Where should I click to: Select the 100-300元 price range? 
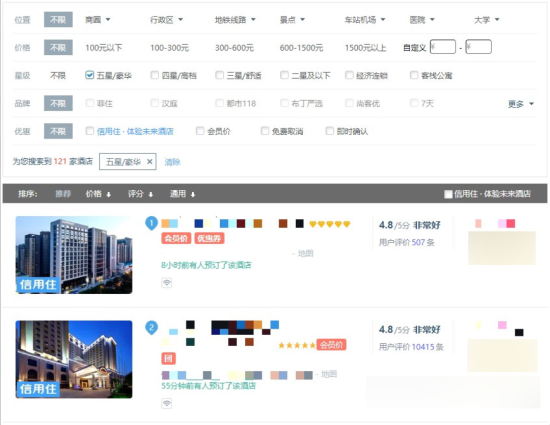pyautogui.click(x=169, y=48)
